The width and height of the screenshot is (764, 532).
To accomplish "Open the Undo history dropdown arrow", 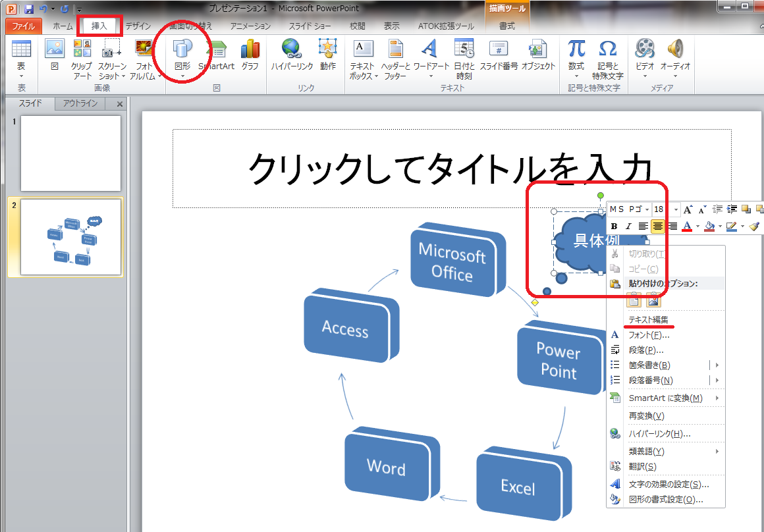I will tap(52, 10).
